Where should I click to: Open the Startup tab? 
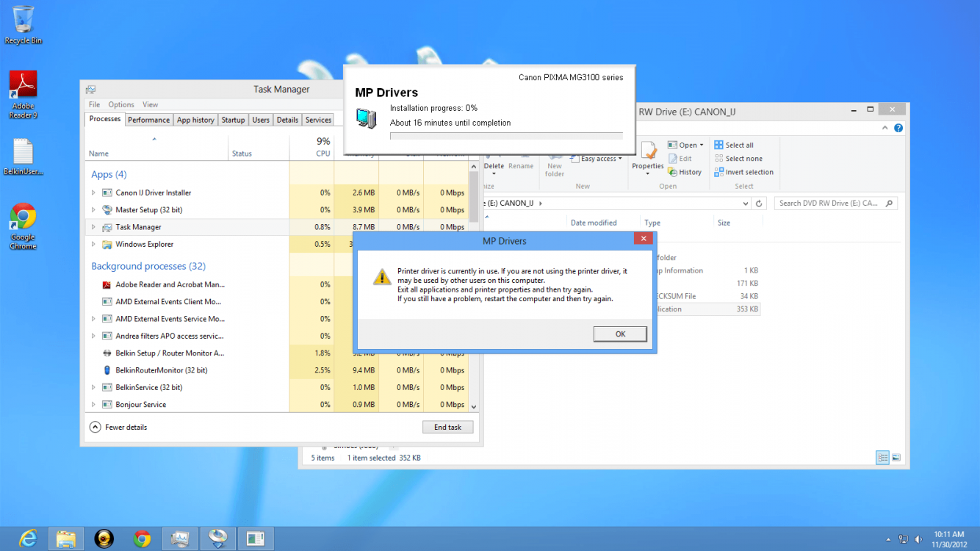233,120
